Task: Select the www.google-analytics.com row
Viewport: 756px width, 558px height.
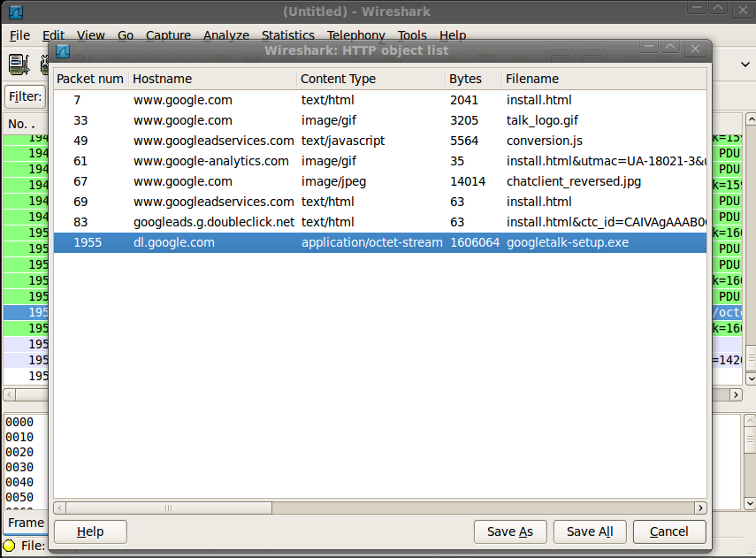Action: click(380, 161)
